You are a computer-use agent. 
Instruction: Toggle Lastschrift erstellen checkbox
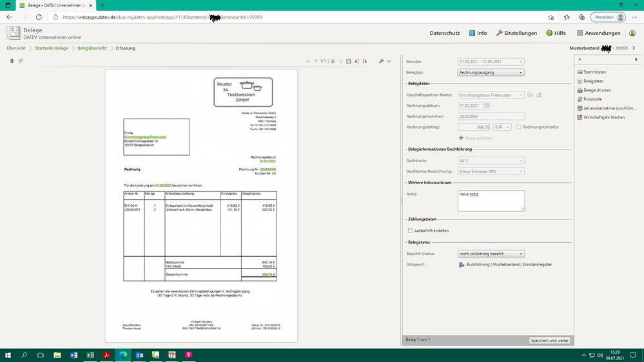point(410,231)
